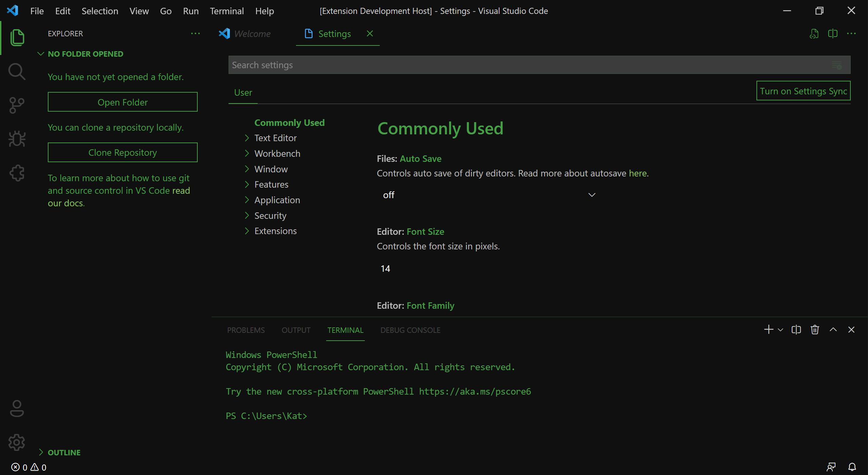Split the terminal panel
This screenshot has width=868, height=475.
796,330
